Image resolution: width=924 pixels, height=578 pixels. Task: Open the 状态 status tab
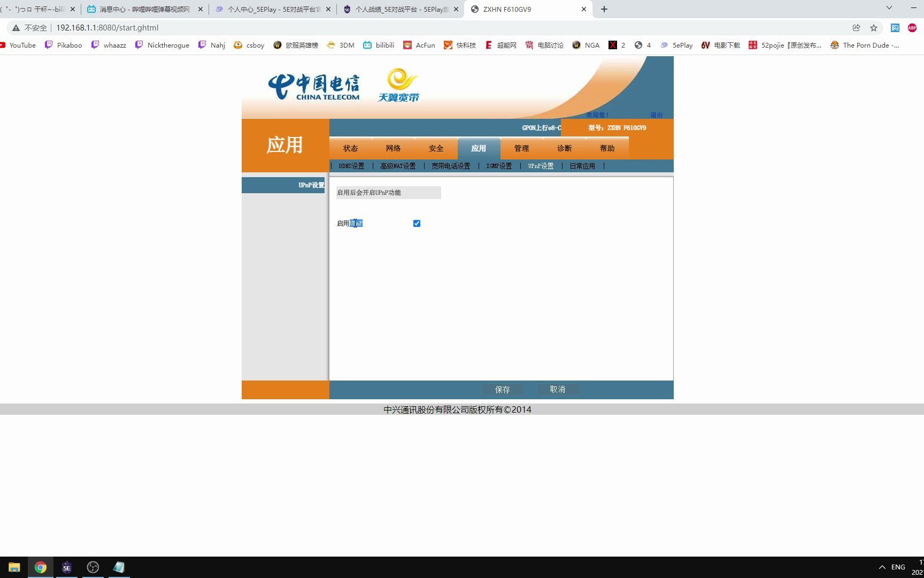(351, 148)
